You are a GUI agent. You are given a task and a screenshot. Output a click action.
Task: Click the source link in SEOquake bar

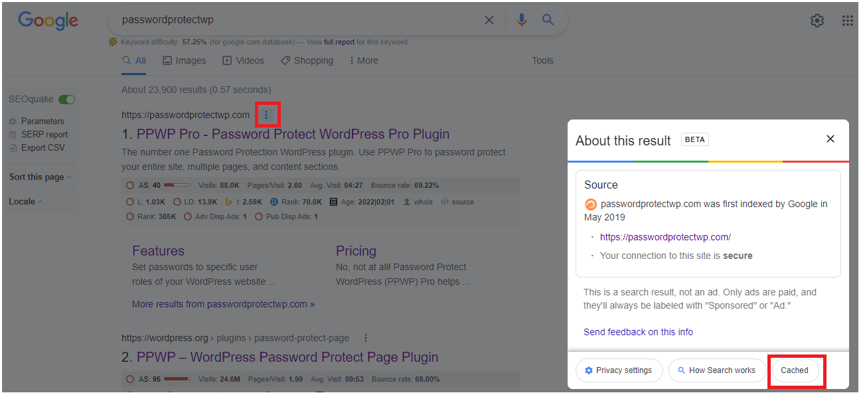pyautogui.click(x=457, y=202)
